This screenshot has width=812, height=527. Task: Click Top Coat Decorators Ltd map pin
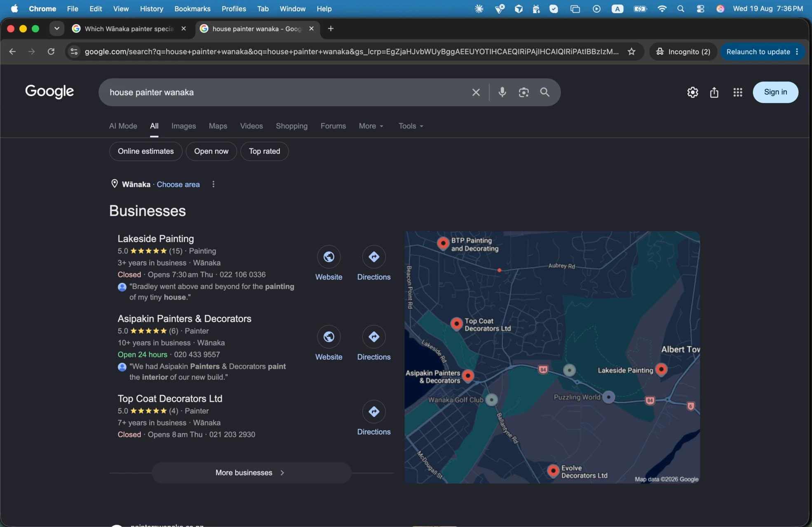[456, 324]
